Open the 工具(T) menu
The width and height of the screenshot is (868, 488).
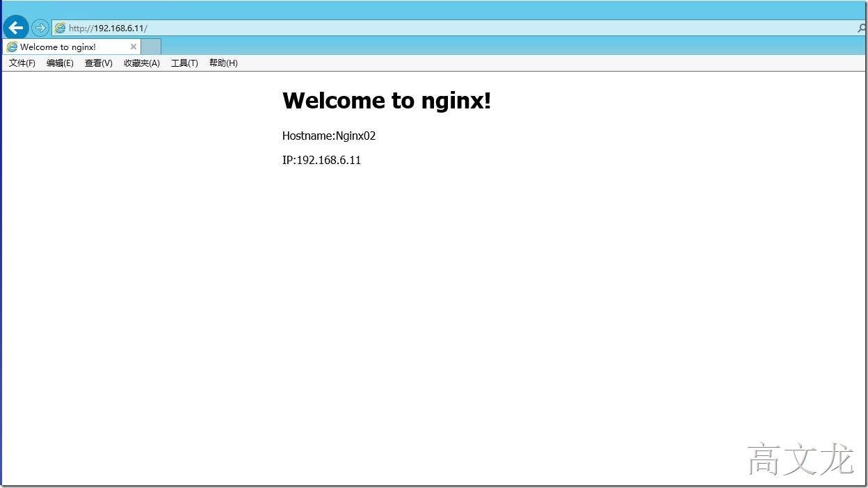pos(184,63)
